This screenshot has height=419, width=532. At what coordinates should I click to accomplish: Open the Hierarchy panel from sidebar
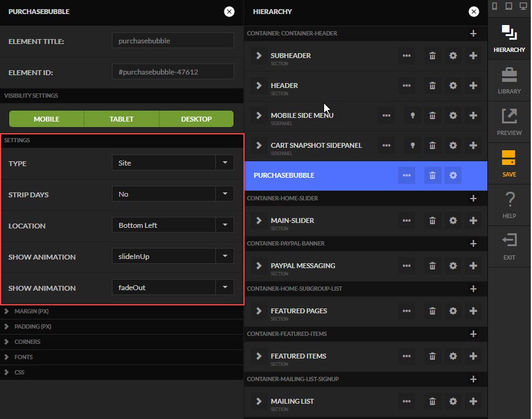[509, 38]
